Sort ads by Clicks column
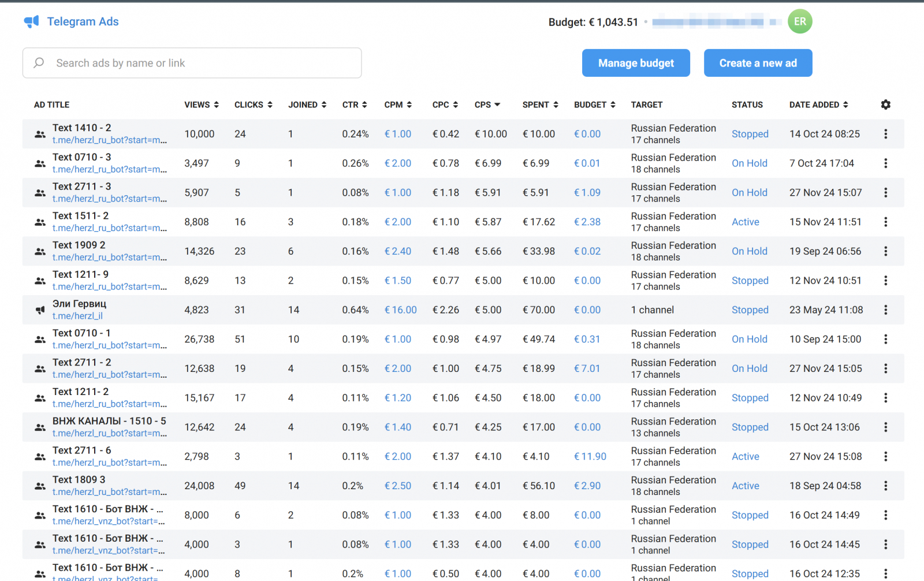 click(253, 105)
